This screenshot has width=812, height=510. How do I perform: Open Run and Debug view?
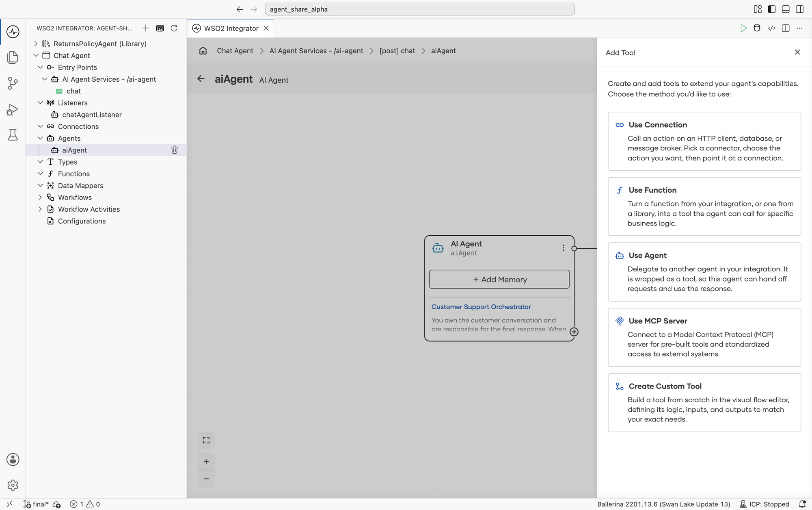click(x=13, y=109)
